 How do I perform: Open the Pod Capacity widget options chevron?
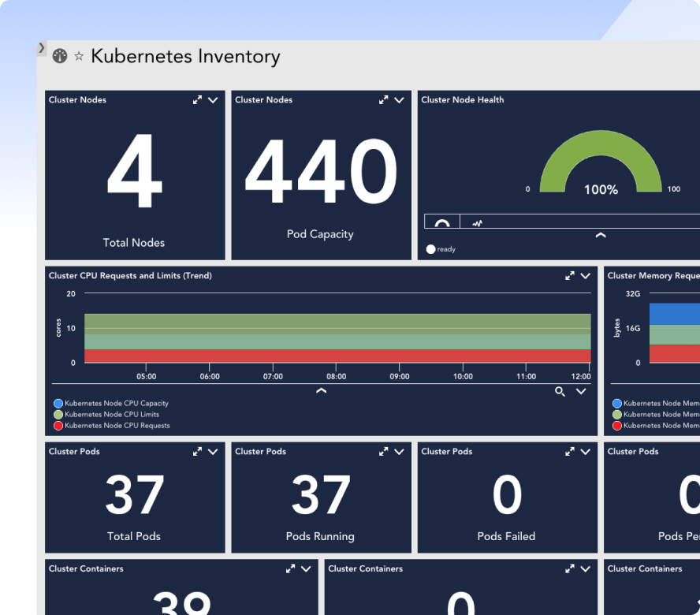tap(399, 100)
